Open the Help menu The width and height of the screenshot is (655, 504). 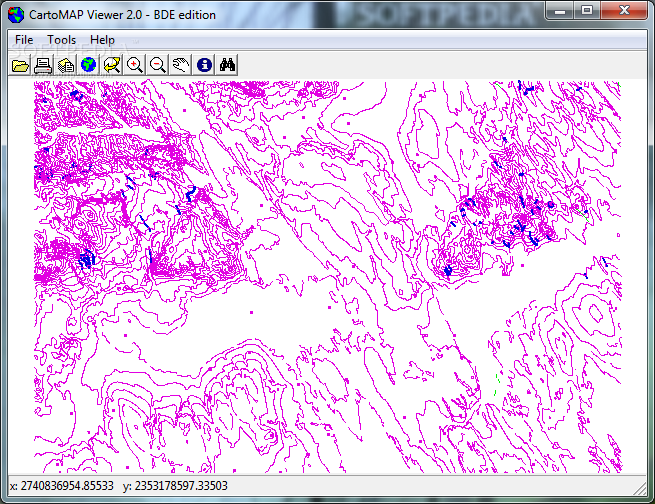[102, 40]
